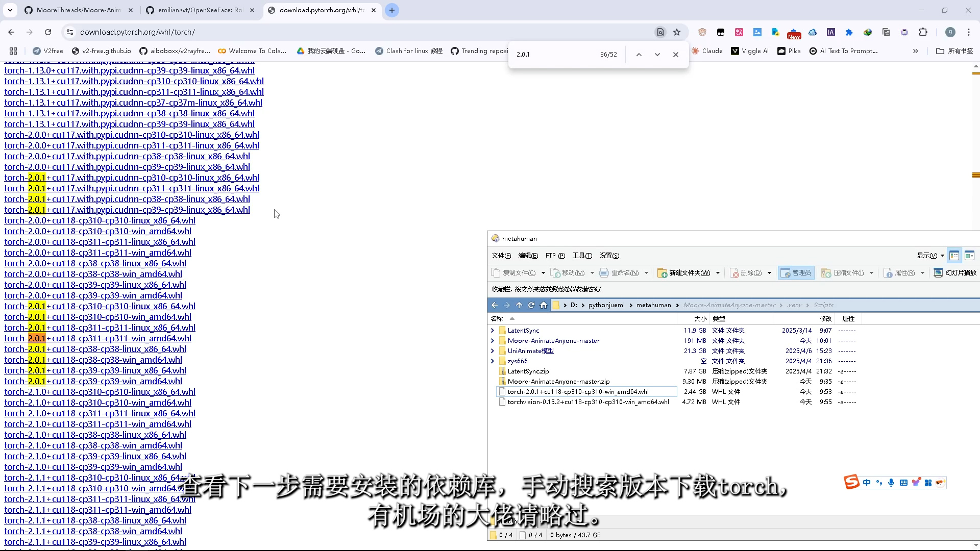Select the torchvision-0.15.2 whl file

[x=587, y=402]
